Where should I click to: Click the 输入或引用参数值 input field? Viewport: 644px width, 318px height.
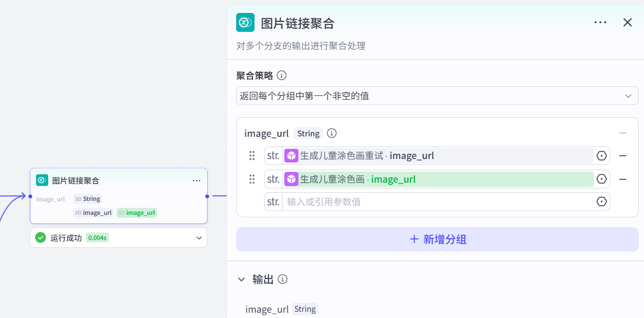click(437, 201)
